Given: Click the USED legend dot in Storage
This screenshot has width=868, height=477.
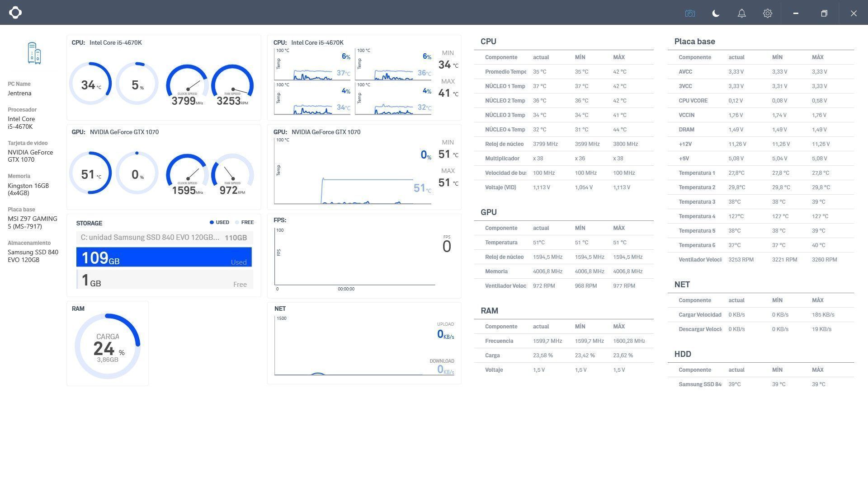Looking at the screenshot, I should (212, 222).
